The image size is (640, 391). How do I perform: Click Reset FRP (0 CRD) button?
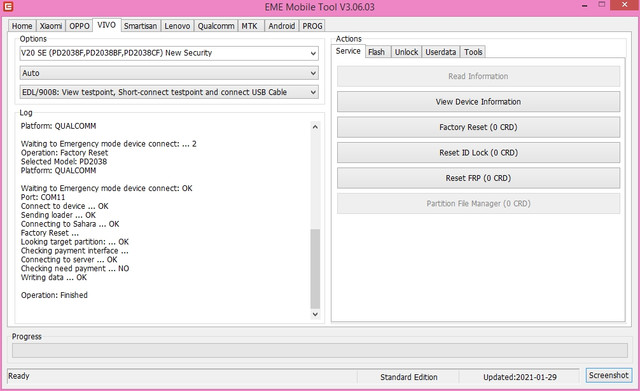coord(478,178)
